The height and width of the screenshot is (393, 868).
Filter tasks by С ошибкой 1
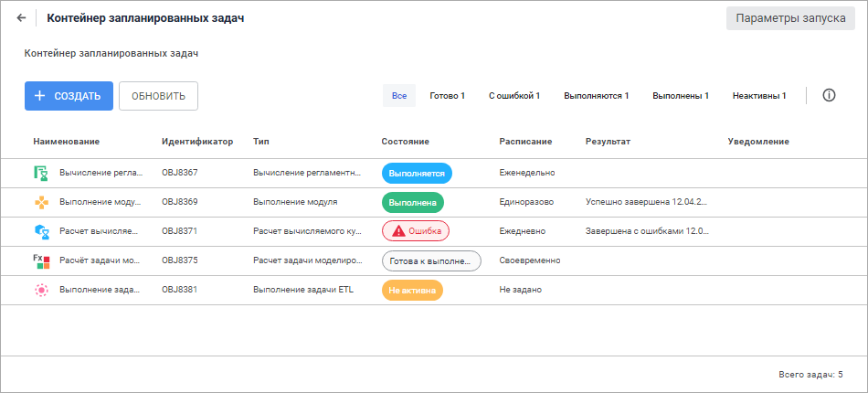pyautogui.click(x=514, y=95)
